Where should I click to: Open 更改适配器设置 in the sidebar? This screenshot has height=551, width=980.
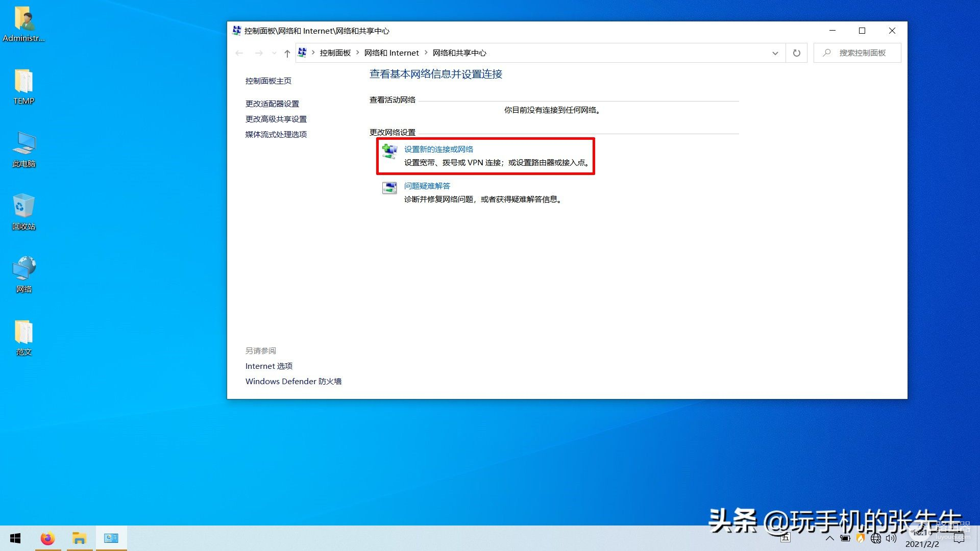point(272,104)
